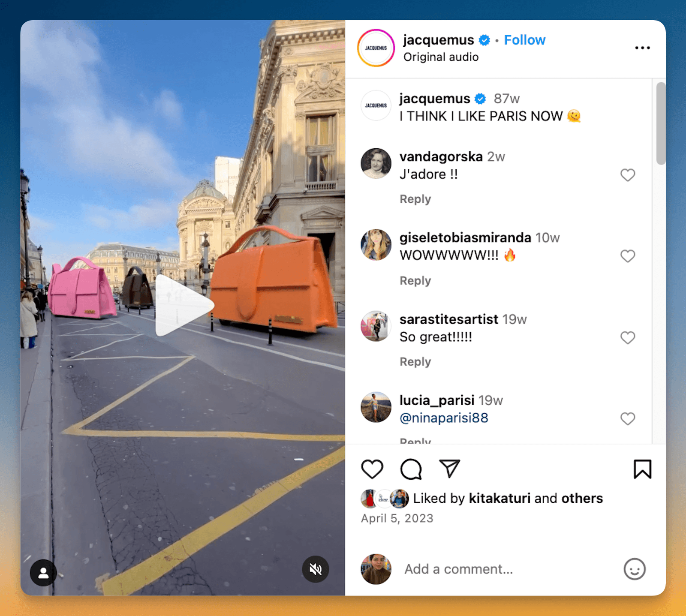Screen dimensions: 686x616
Task: Open lucia_parisi's profile
Action: (437, 400)
